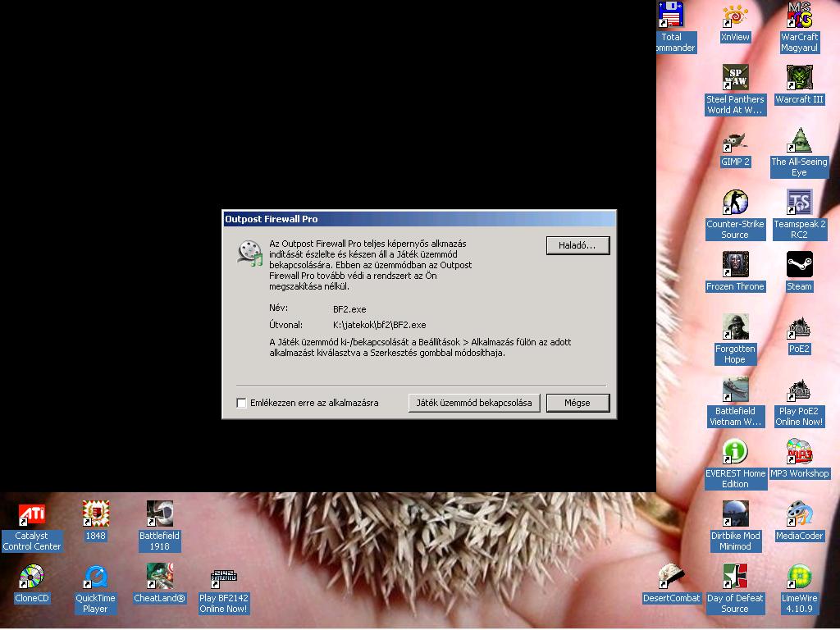Select the Battlefield 1918 shortcut
The image size is (840, 630).
(x=159, y=515)
